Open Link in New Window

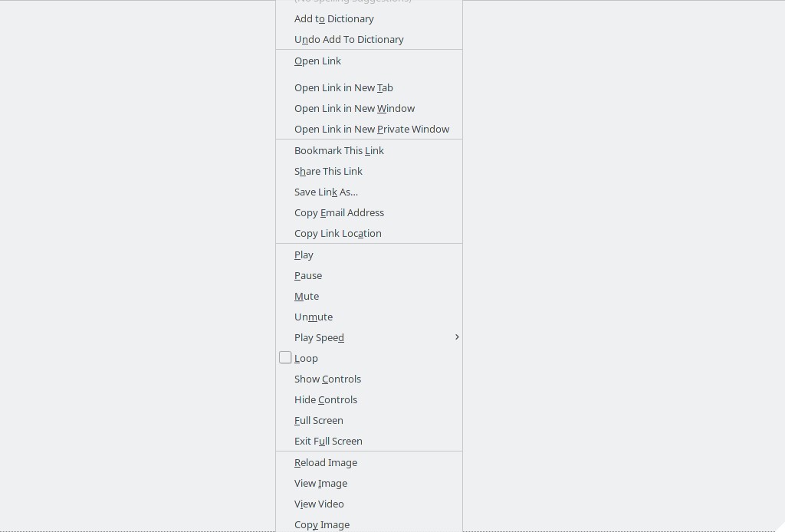pyautogui.click(x=369, y=109)
